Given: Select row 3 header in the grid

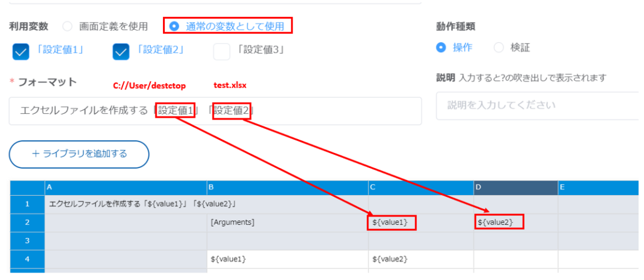Looking at the screenshot, I should 27,240.
